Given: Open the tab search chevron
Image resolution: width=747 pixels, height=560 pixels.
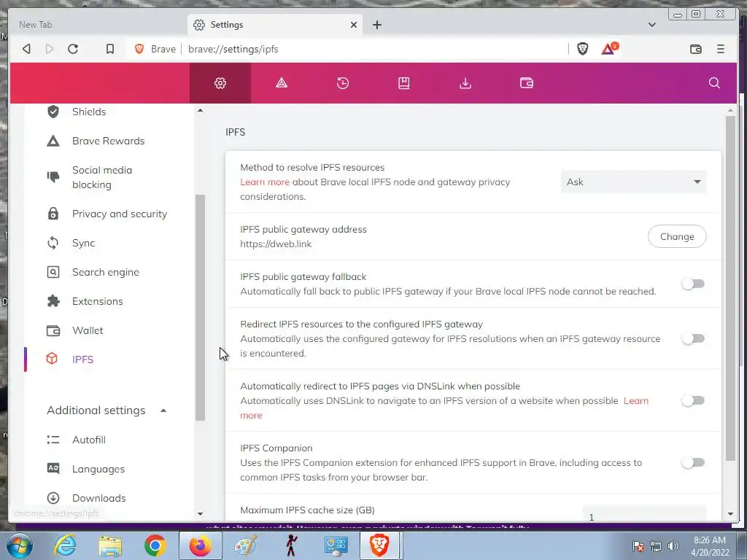Looking at the screenshot, I should point(652,25).
